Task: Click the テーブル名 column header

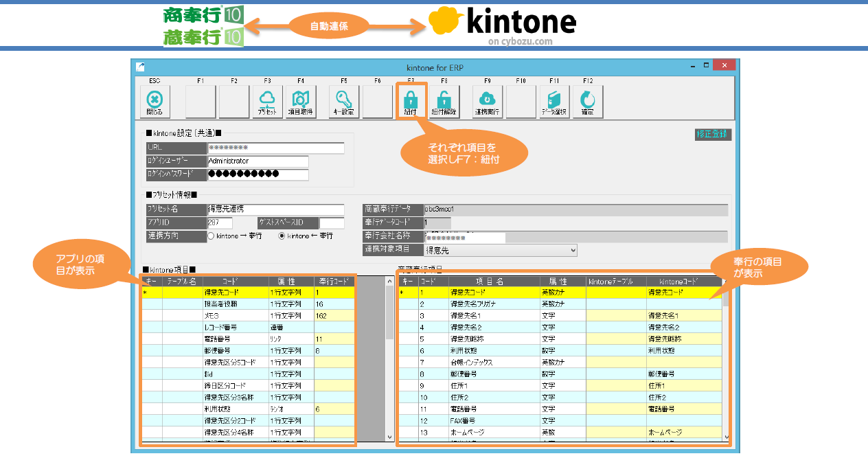Action: (x=183, y=282)
